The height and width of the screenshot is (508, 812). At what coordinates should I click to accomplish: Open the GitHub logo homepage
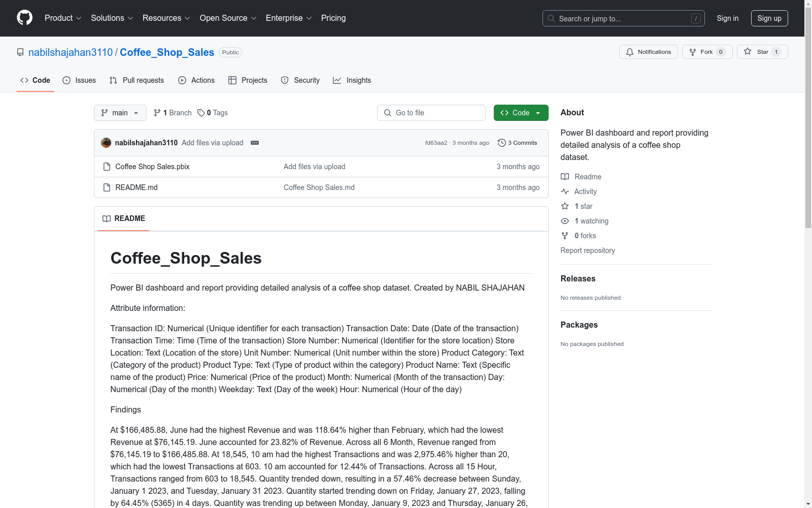[x=24, y=18]
